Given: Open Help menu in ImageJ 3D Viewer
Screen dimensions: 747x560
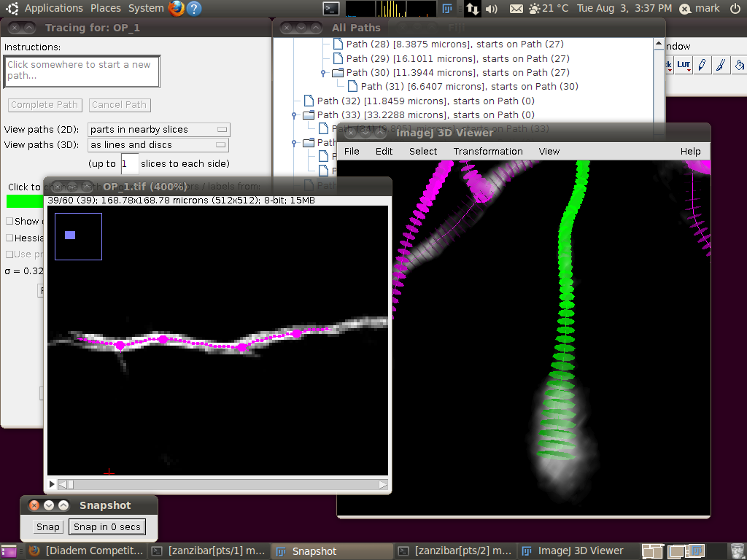Looking at the screenshot, I should [x=690, y=152].
